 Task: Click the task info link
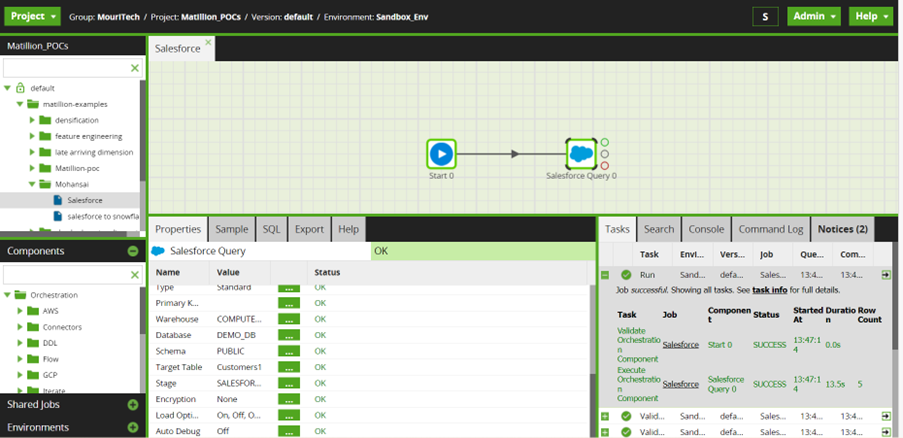click(770, 289)
